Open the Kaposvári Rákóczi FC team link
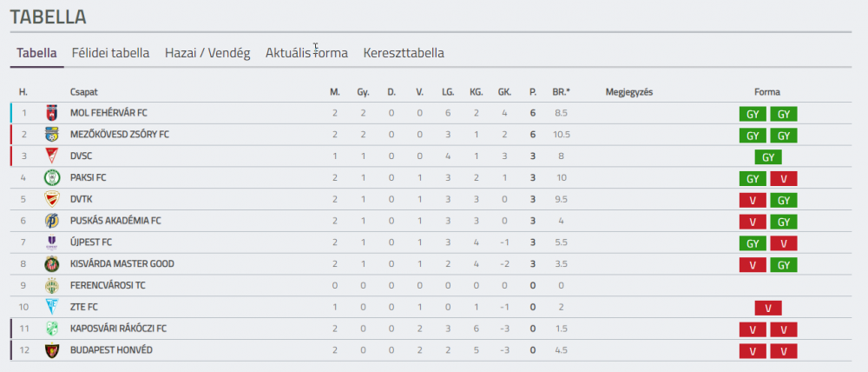Viewport: 868px width, 372px height. (x=118, y=329)
